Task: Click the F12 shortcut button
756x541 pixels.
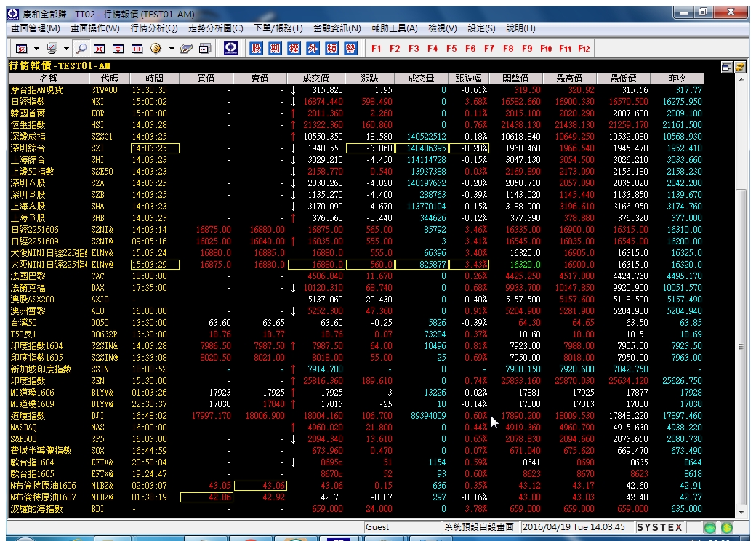Action: pyautogui.click(x=584, y=49)
